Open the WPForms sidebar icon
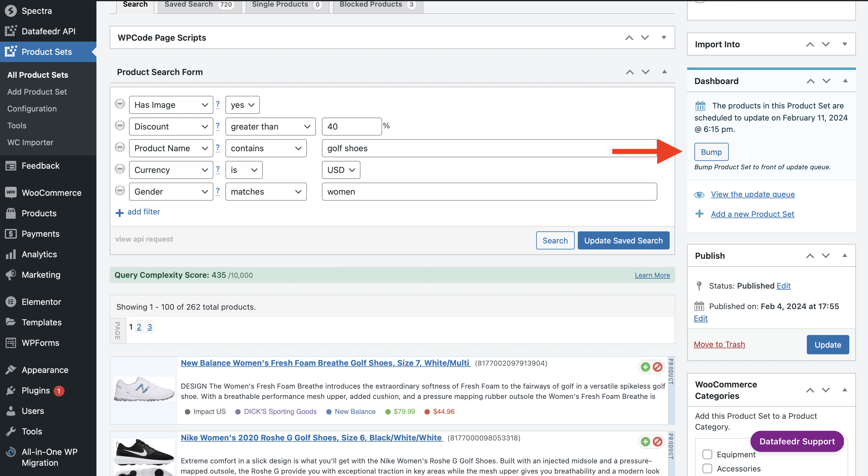Image resolution: width=868 pixels, height=476 pixels. click(x=11, y=343)
